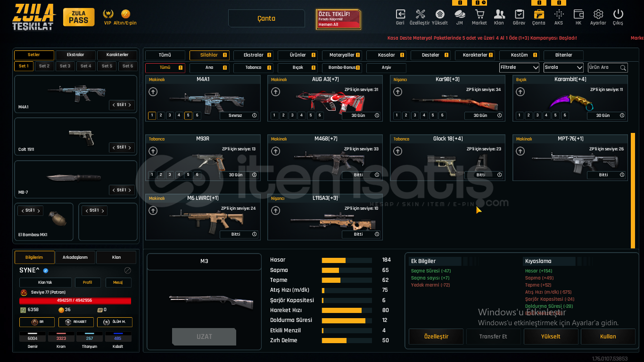Click the search magnifier in Ürün Ara
This screenshot has height=362, width=644.
click(x=623, y=67)
